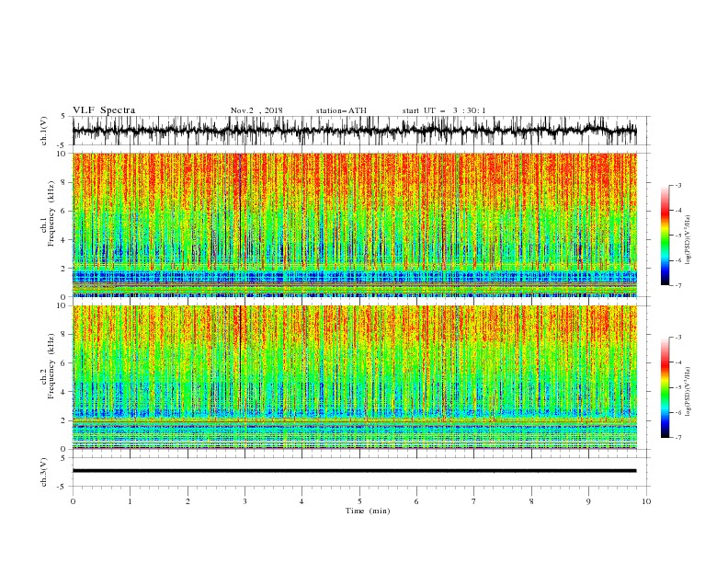Click the 5 tick on ch.1(V) axis
728x563 pixels.
(x=64, y=117)
